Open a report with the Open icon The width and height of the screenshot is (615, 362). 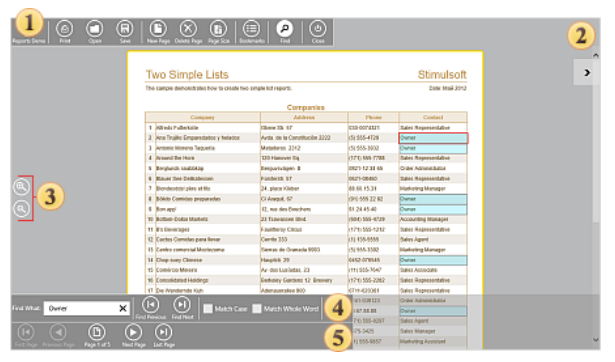(x=95, y=29)
